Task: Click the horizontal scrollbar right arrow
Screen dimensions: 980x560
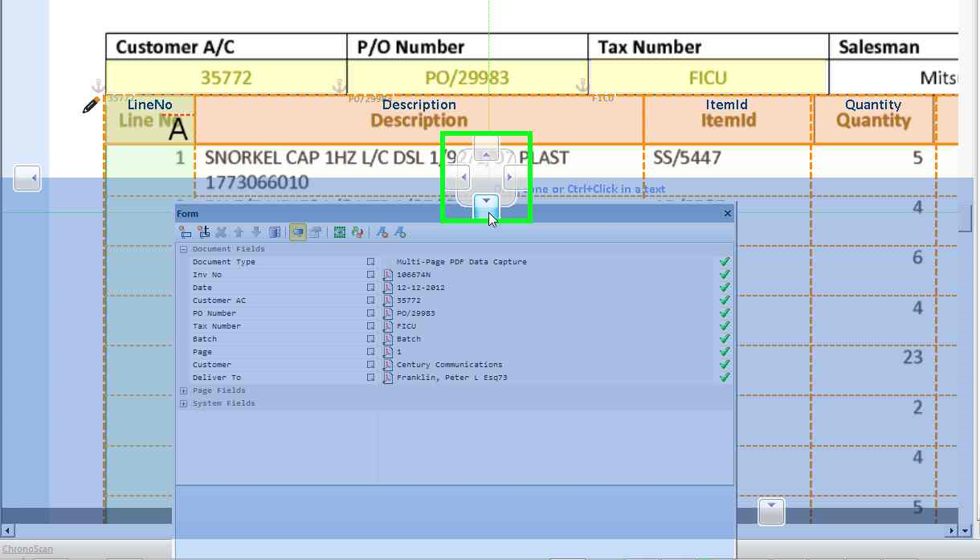Action: [x=953, y=531]
